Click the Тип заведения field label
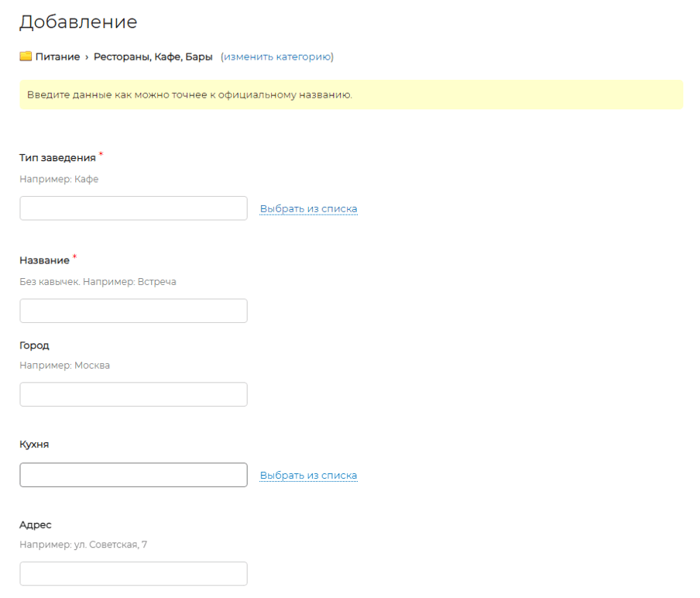This screenshot has height=598, width=700. [57, 157]
